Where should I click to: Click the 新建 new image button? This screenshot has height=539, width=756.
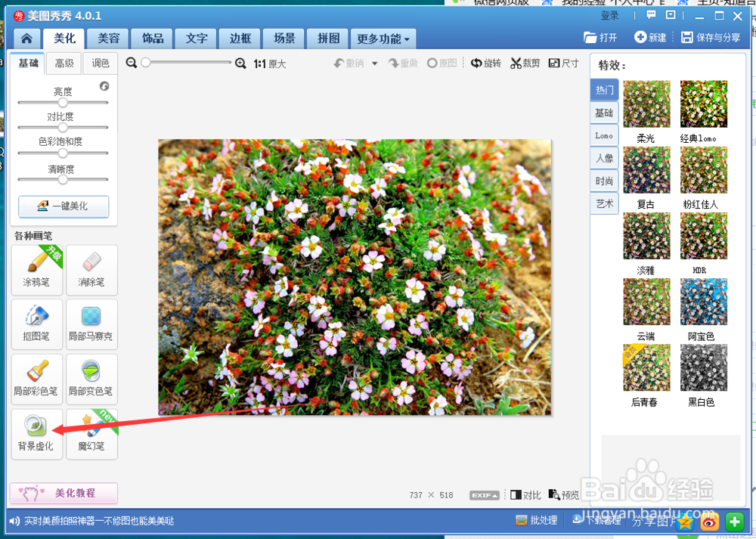pyautogui.click(x=650, y=37)
